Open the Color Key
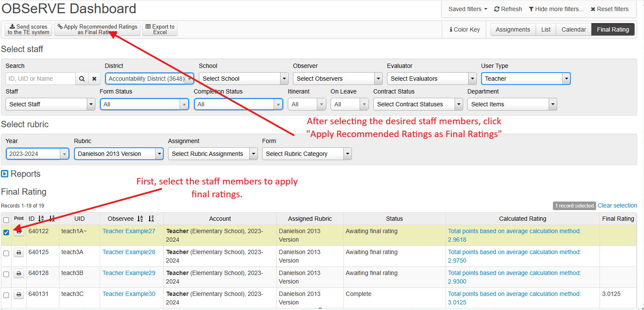The width and height of the screenshot is (644, 310). [x=464, y=29]
